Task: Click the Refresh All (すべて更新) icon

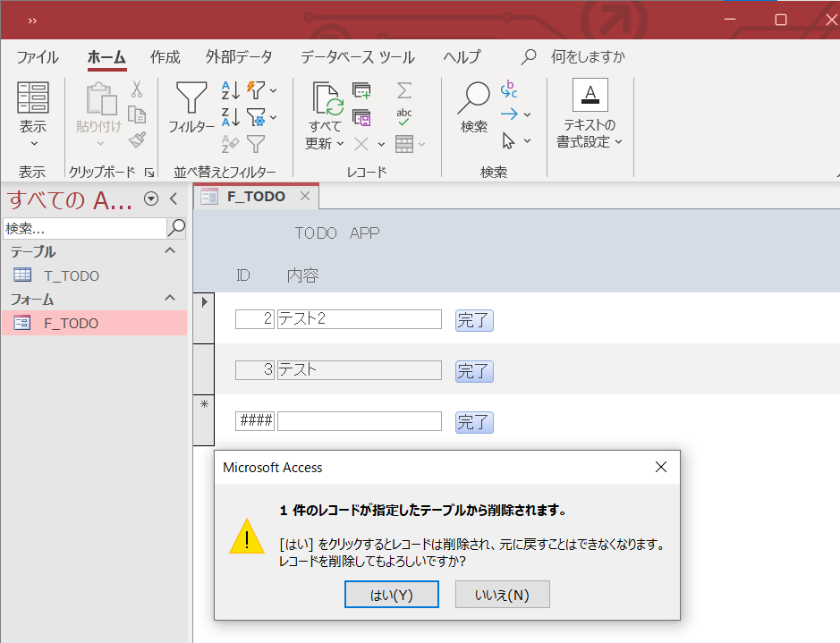Action: pyautogui.click(x=327, y=99)
